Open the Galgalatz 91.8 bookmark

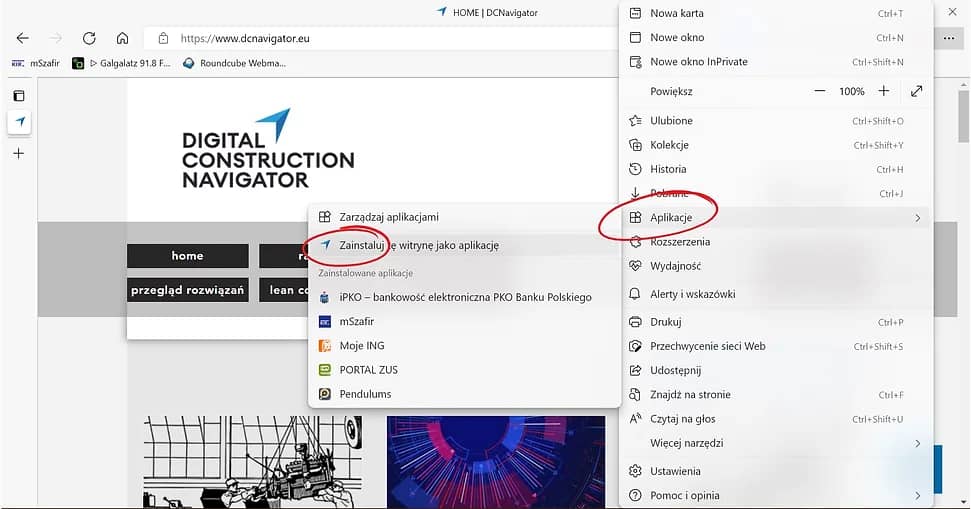click(121, 63)
